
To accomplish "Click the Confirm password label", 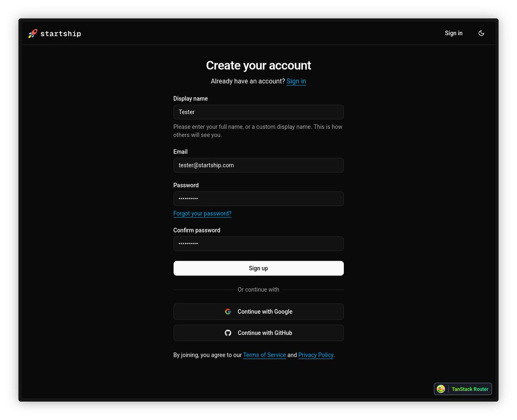I will [x=197, y=230].
